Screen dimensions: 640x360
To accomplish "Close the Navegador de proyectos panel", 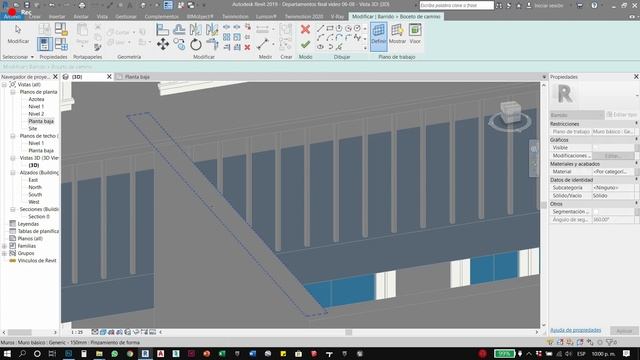I will 56,76.
